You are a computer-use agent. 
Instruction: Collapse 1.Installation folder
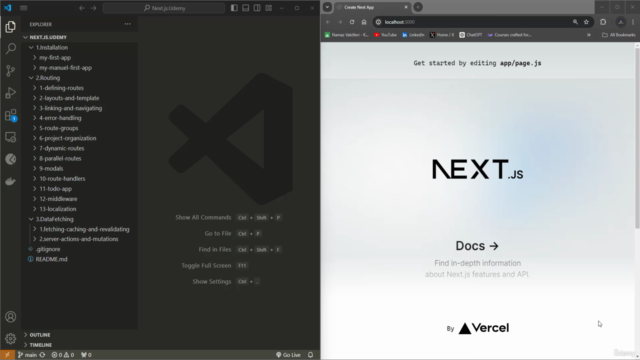79,47
